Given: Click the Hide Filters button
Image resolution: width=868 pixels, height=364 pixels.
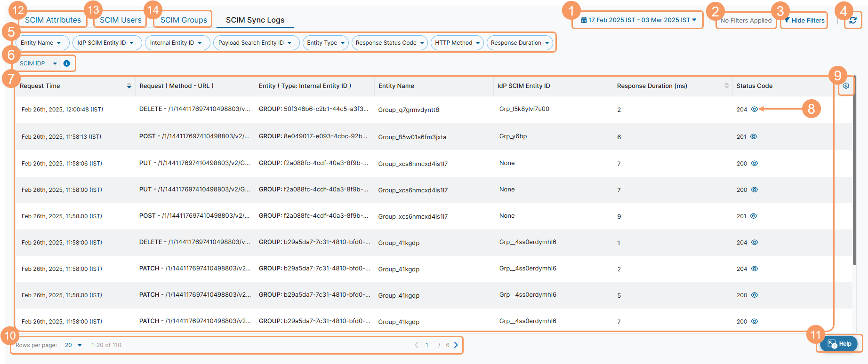Looking at the screenshot, I should (804, 20).
